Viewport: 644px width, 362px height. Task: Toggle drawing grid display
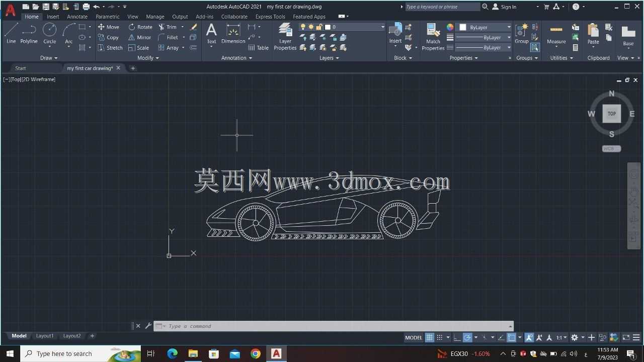pyautogui.click(x=430, y=337)
